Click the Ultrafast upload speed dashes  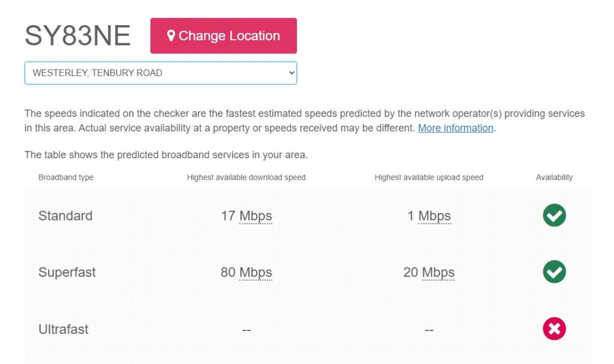pyautogui.click(x=429, y=330)
